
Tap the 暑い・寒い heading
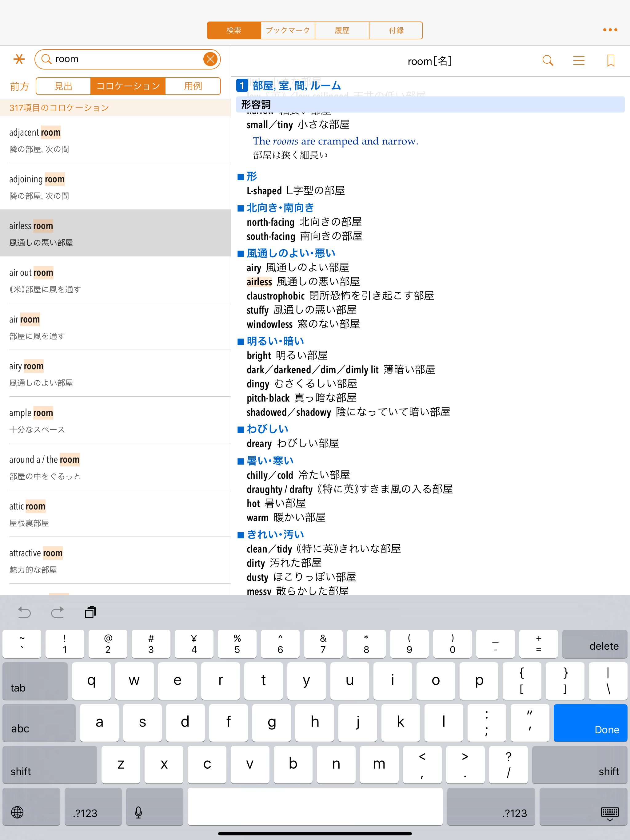(270, 461)
